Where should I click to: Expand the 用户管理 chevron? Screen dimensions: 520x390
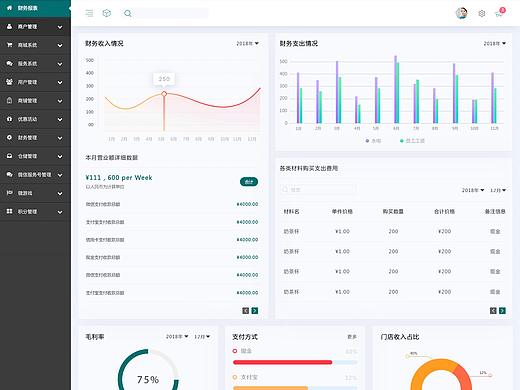pos(60,82)
